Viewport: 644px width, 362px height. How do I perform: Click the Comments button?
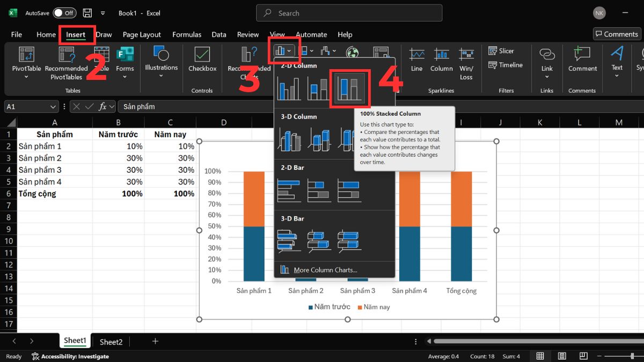pos(617,34)
